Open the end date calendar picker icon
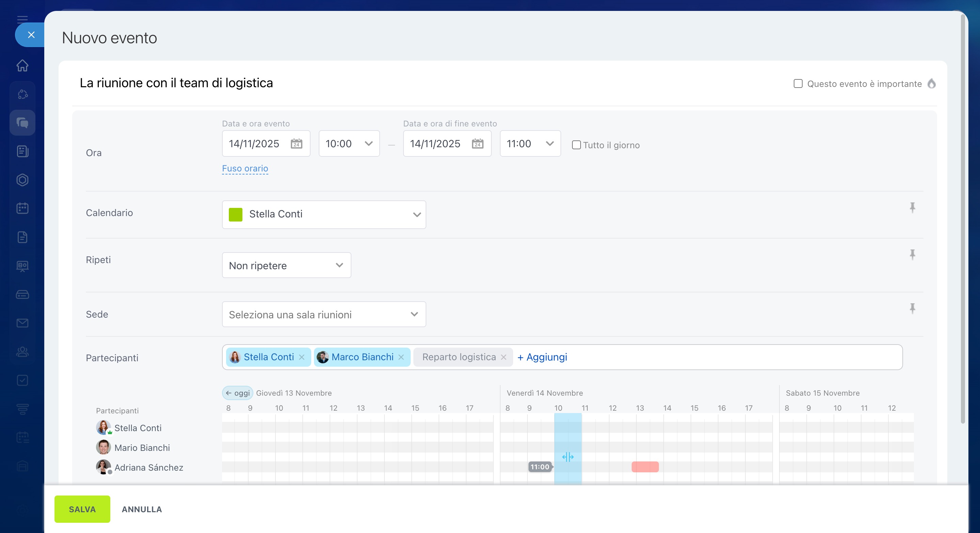Viewport: 980px width, 533px height. 477,143
